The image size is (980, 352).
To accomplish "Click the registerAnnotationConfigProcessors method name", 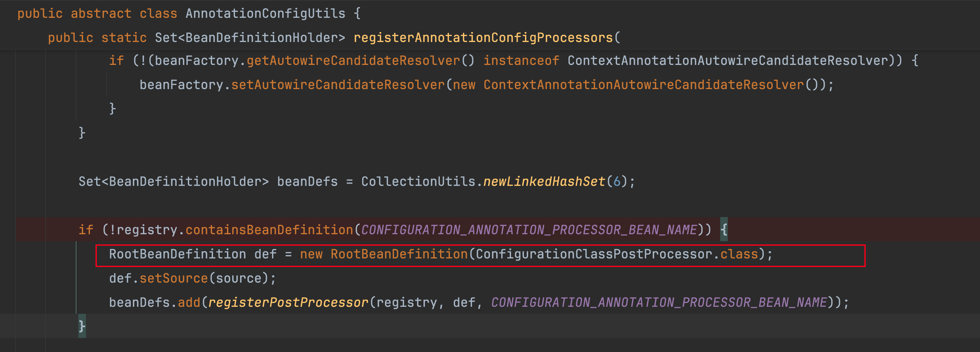I will (x=483, y=38).
